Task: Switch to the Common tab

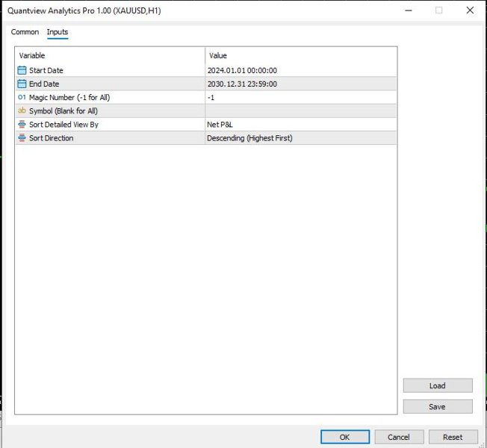Action: [x=25, y=32]
